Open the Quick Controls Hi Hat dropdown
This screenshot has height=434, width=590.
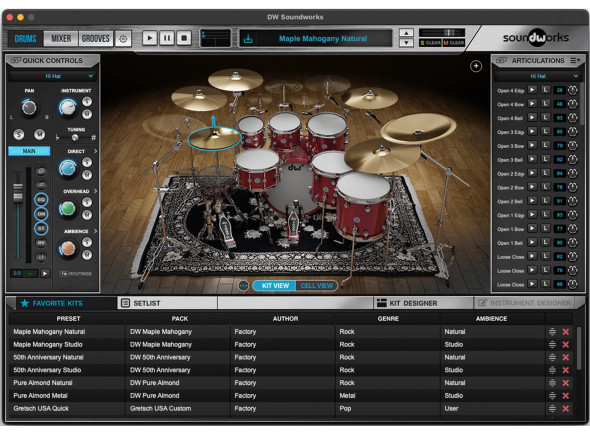[x=53, y=76]
